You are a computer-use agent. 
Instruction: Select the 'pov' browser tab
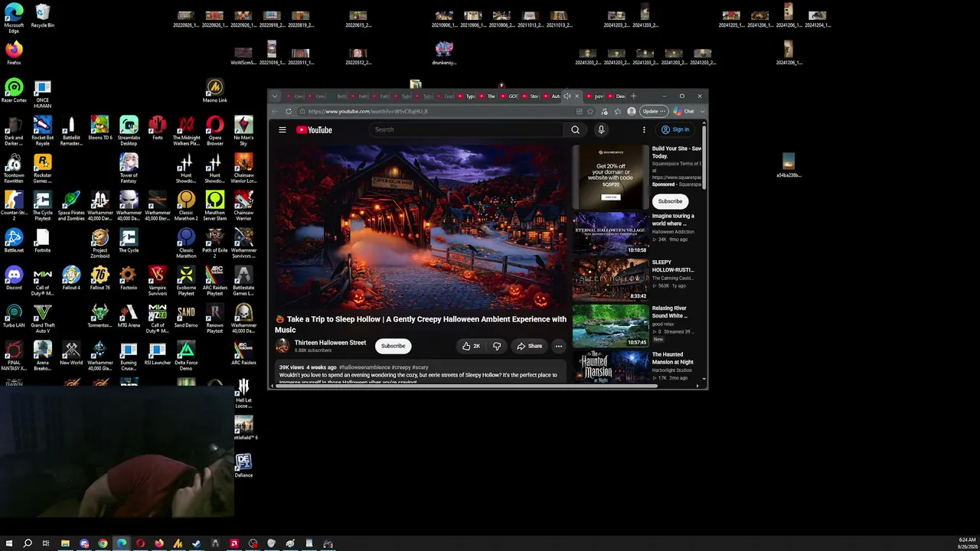click(x=595, y=96)
